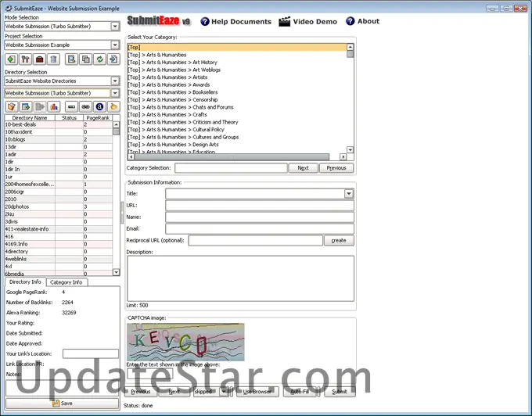Open the Mode Selection dropdown
The image size is (532, 416).
(x=115, y=26)
